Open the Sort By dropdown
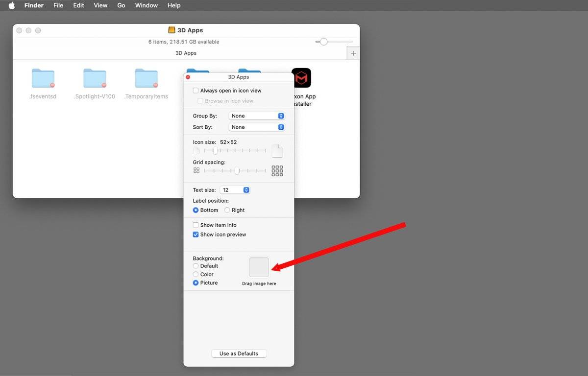Screen dimensions: 588x376 tap(257, 127)
